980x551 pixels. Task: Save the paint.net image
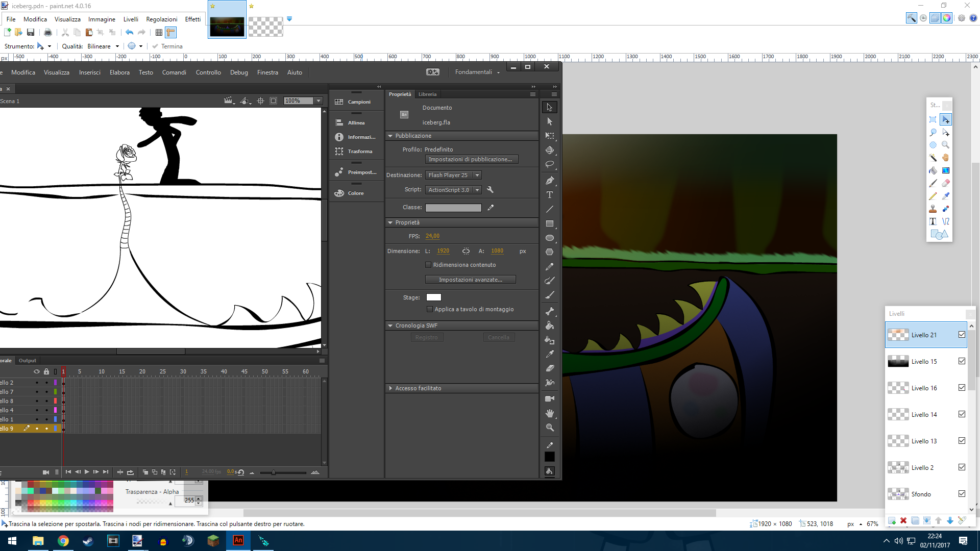point(31,32)
